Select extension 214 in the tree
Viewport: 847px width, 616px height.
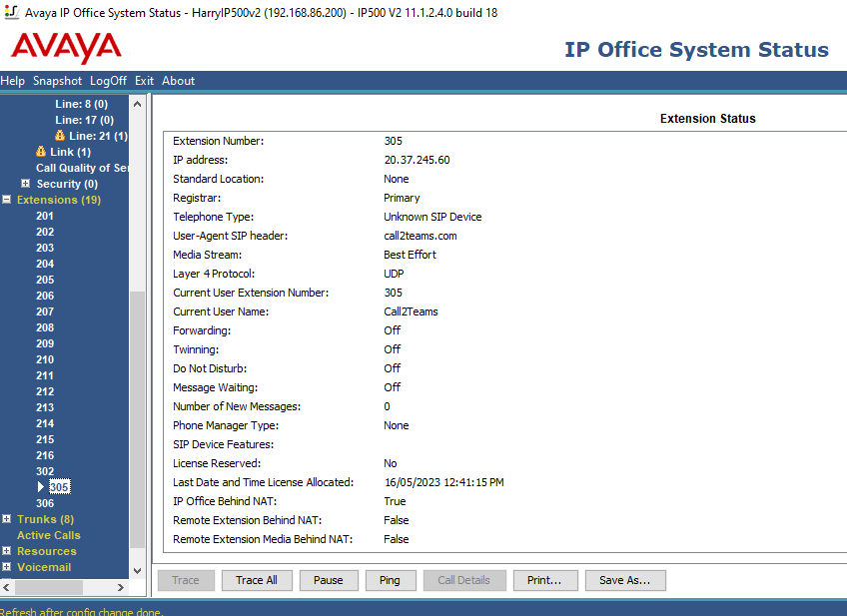coord(45,423)
